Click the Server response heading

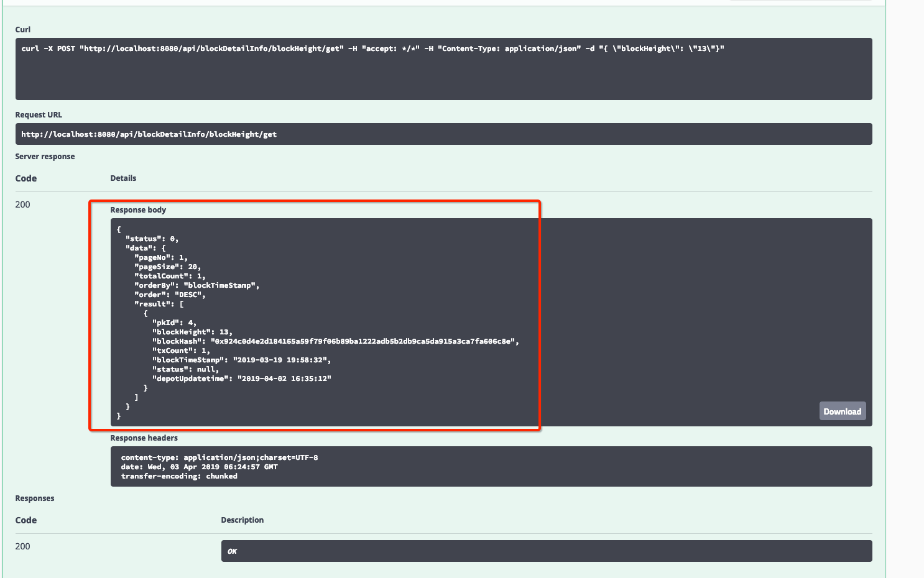point(45,157)
